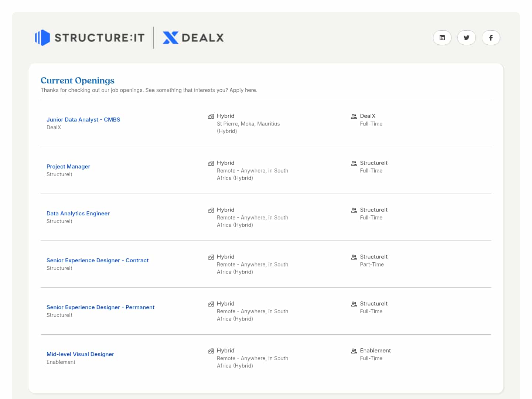
Task: Click the Structure:IT logo
Action: click(x=90, y=38)
